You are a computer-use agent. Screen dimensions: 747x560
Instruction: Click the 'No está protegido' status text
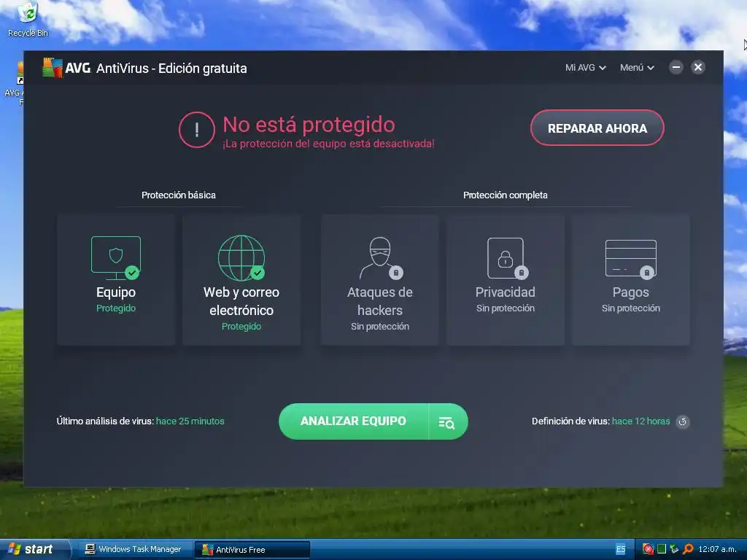(309, 125)
